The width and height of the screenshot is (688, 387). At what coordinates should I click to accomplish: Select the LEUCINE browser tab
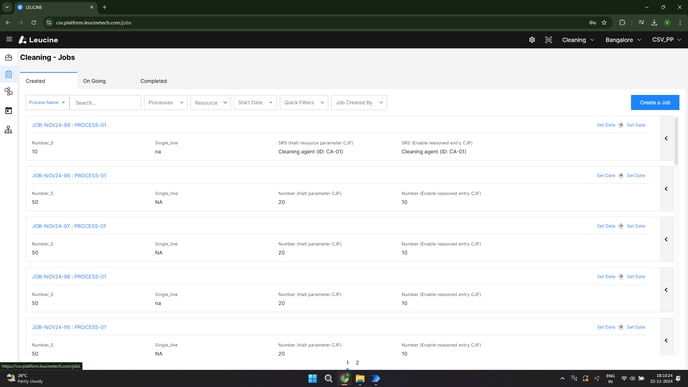point(55,7)
